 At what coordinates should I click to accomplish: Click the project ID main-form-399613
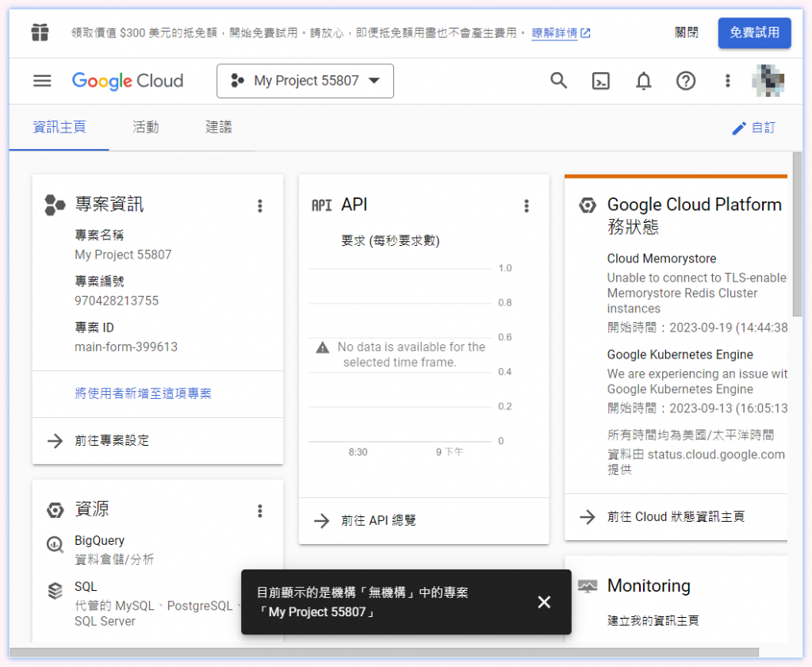[x=126, y=347]
